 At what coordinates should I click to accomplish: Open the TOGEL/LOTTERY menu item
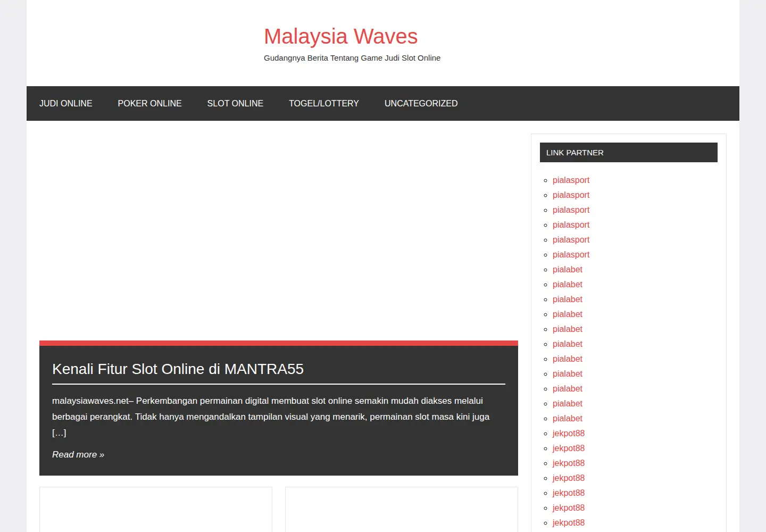[324, 103]
